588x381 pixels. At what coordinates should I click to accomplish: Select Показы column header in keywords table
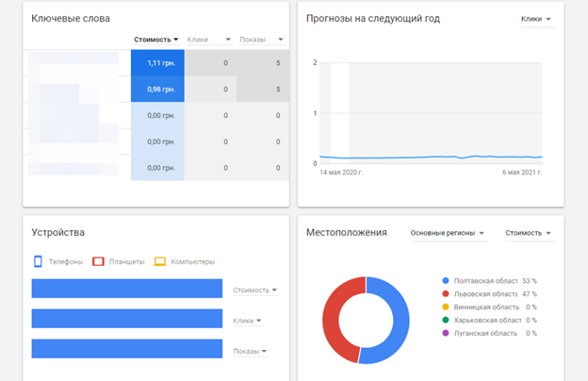coord(261,40)
